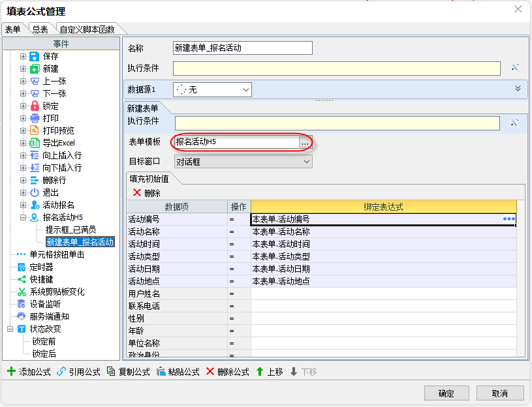Click the 保存 save icon in event tree

pyautogui.click(x=34, y=56)
